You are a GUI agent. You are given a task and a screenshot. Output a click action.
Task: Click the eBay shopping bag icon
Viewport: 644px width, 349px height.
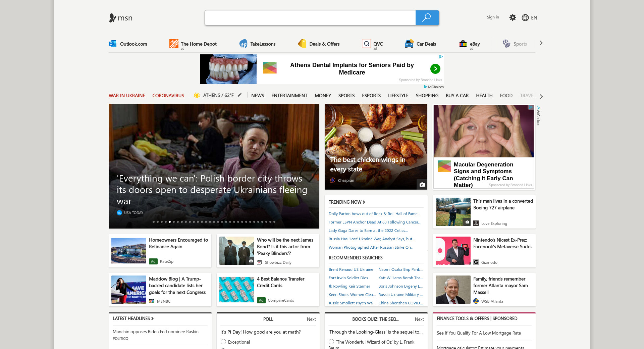point(463,44)
